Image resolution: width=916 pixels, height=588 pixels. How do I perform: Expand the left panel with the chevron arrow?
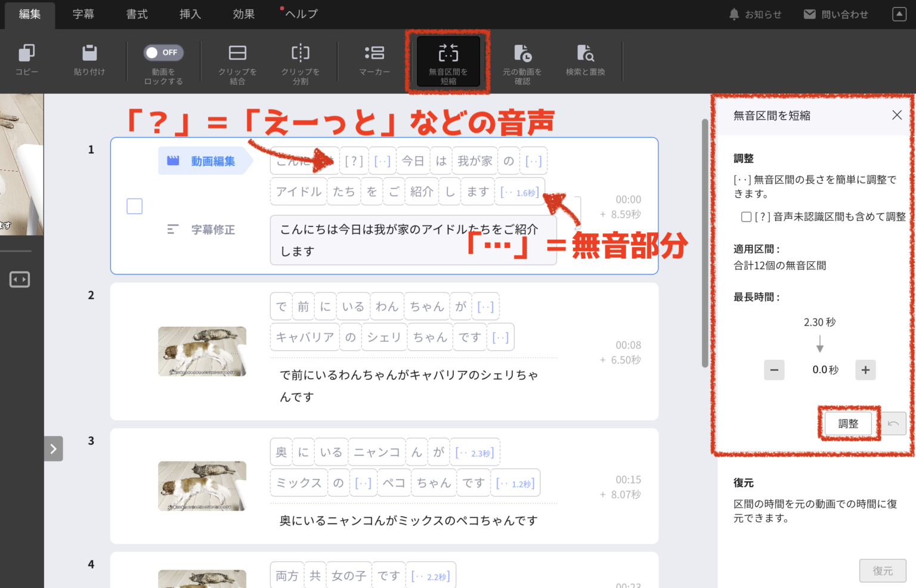pos(53,448)
